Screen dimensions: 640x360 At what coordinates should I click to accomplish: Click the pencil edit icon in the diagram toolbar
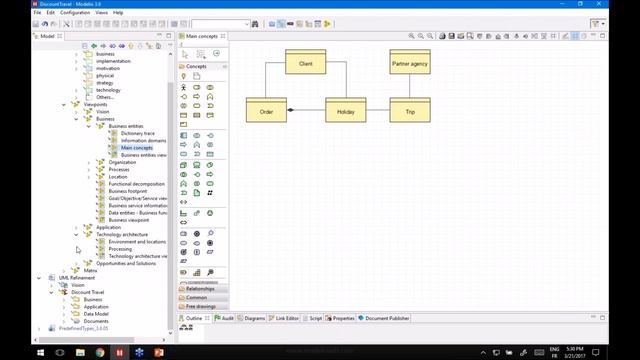click(565, 36)
